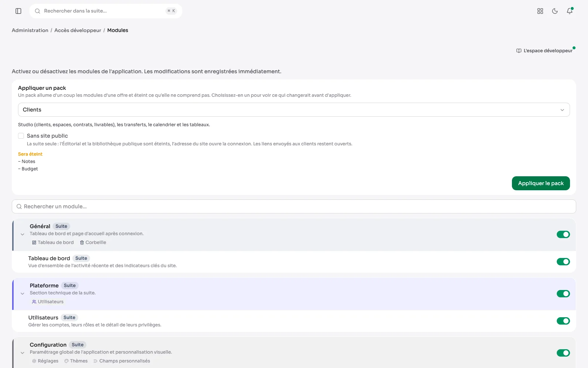
Task: Collapse the Général section chevron
Action: point(22,234)
